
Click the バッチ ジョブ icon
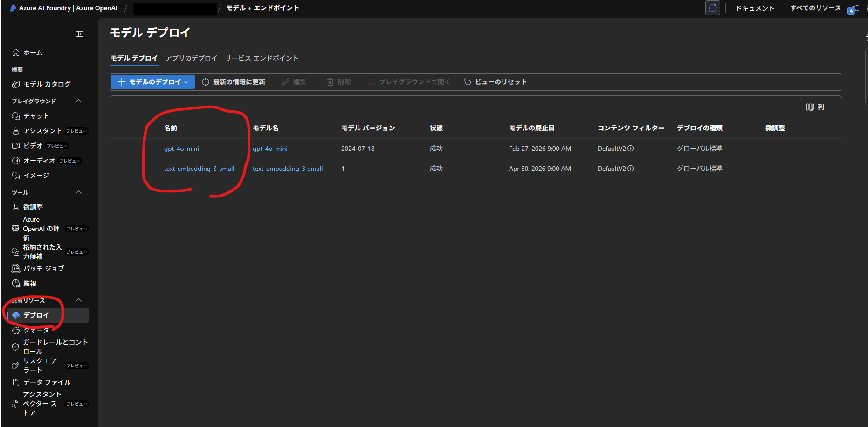pos(16,269)
